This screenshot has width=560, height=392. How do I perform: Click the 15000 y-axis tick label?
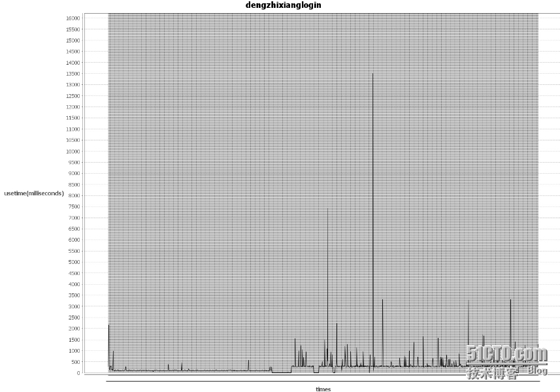[x=73, y=41]
